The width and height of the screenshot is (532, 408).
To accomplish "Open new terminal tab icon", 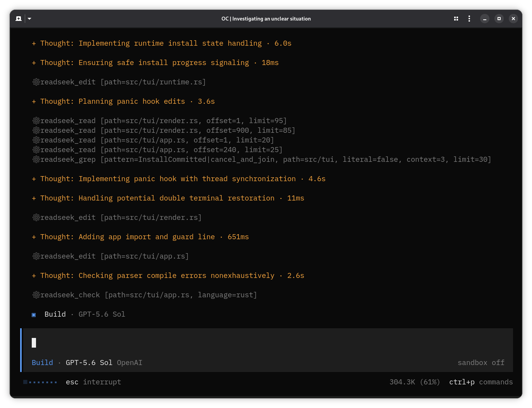I will (19, 19).
